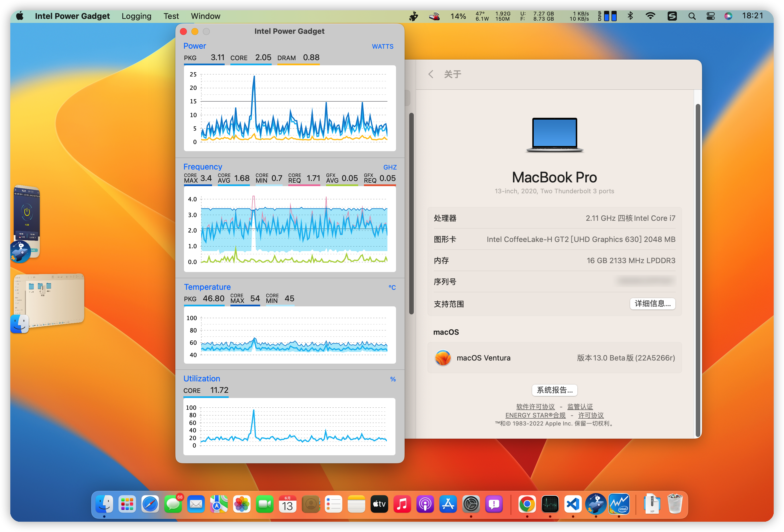
Task: Open the 软件许可协议 link
Action: coord(535,407)
